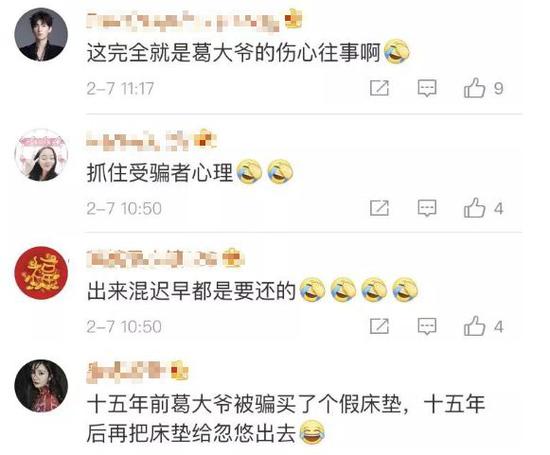Open second commenter's pink-framed avatar
This screenshot has height=455, width=550.
coord(41,155)
